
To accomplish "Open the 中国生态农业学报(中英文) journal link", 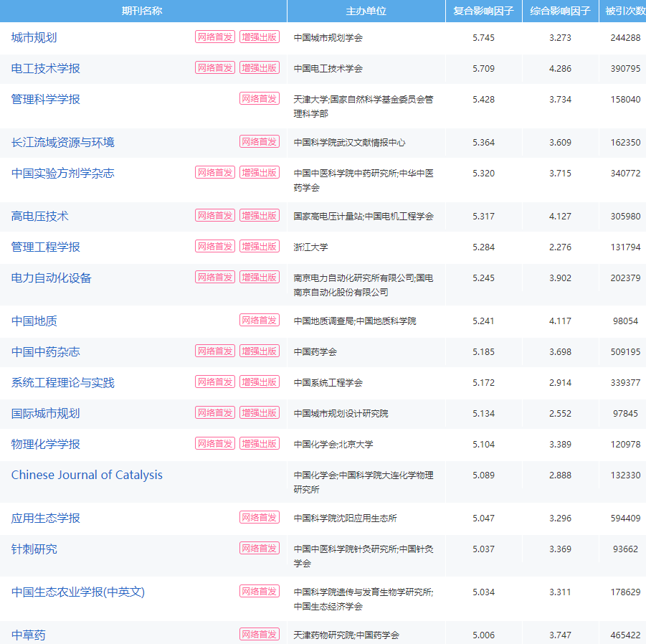I will coord(78,592).
